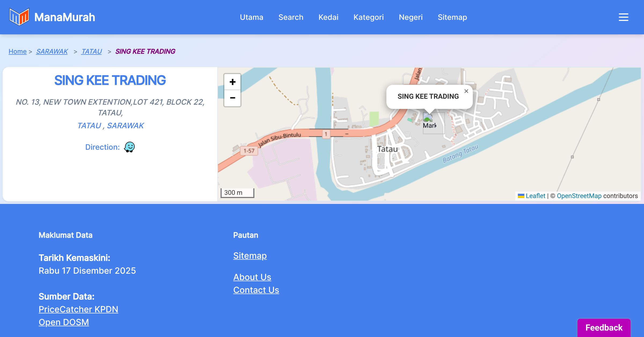Open the Utama nav item
Screen dimensions: 644x337
pyautogui.click(x=251, y=17)
